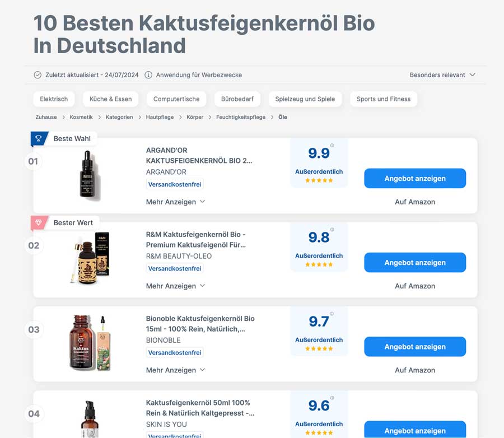
Task: Click R&M bottle and box product image
Action: pyautogui.click(x=90, y=258)
